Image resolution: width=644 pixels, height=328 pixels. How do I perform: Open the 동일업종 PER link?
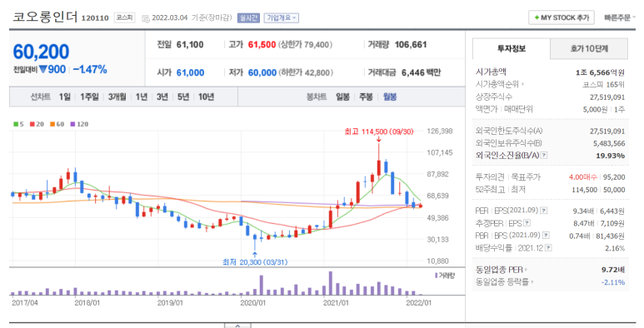pyautogui.click(x=502, y=270)
